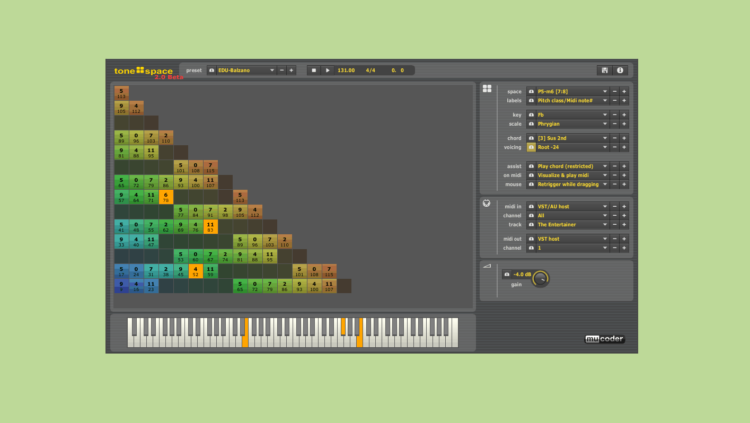Click the tempo value 131.00

tap(346, 70)
